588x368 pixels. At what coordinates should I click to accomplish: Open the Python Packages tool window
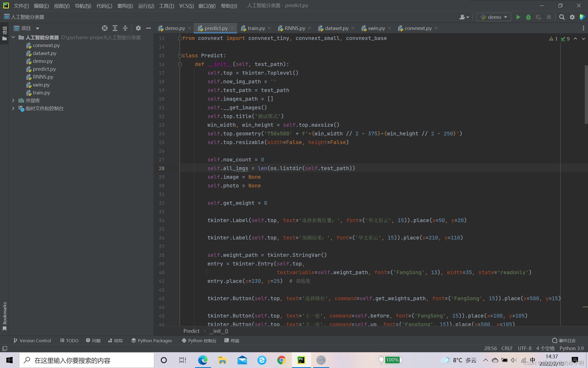pos(152,340)
